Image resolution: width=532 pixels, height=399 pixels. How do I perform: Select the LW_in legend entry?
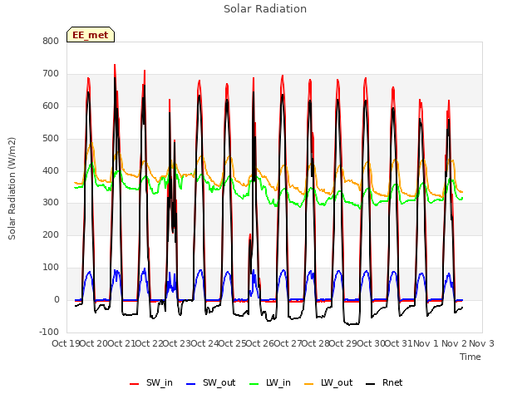pos(270,382)
